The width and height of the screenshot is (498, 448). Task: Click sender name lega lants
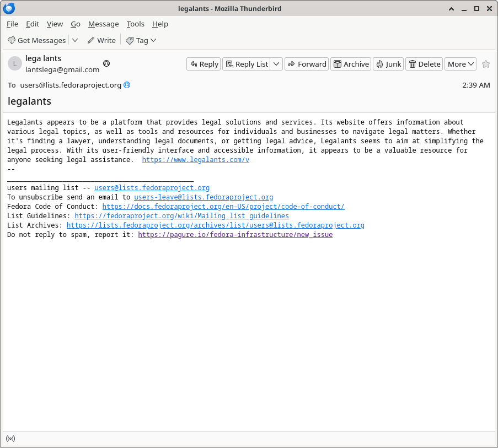pos(43,58)
